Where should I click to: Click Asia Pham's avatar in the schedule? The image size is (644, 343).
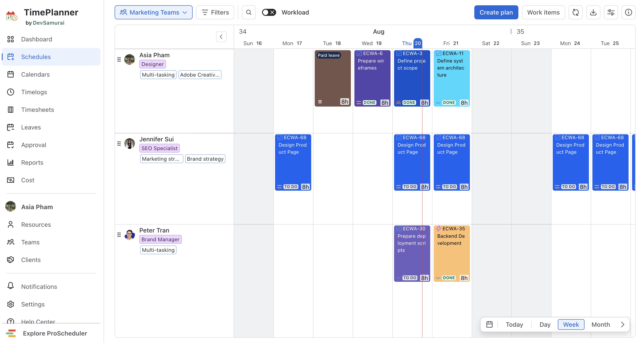point(130,59)
